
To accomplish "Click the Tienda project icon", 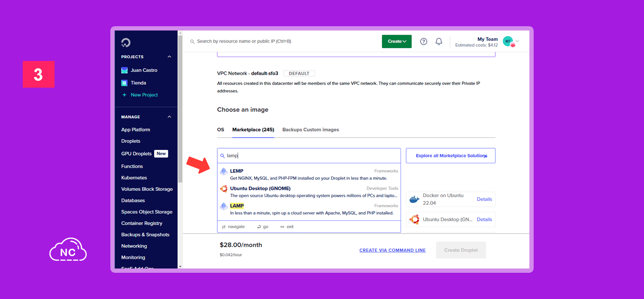I will click(x=125, y=83).
